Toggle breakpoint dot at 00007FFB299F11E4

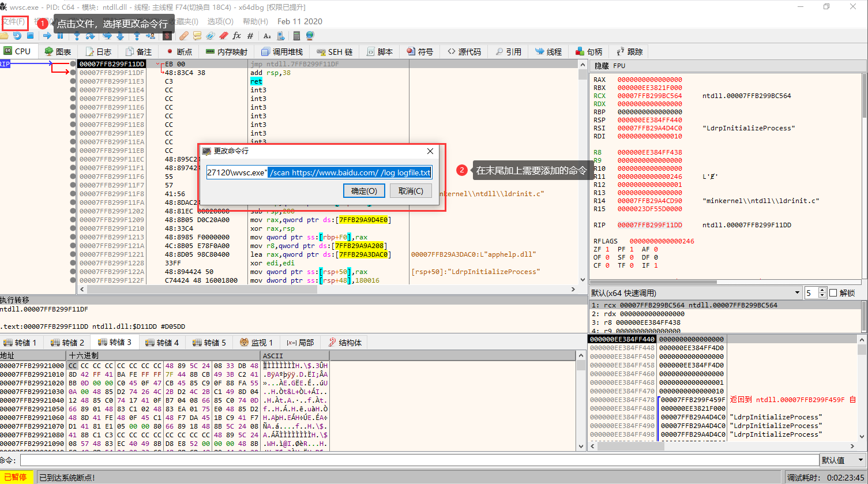[73, 90]
